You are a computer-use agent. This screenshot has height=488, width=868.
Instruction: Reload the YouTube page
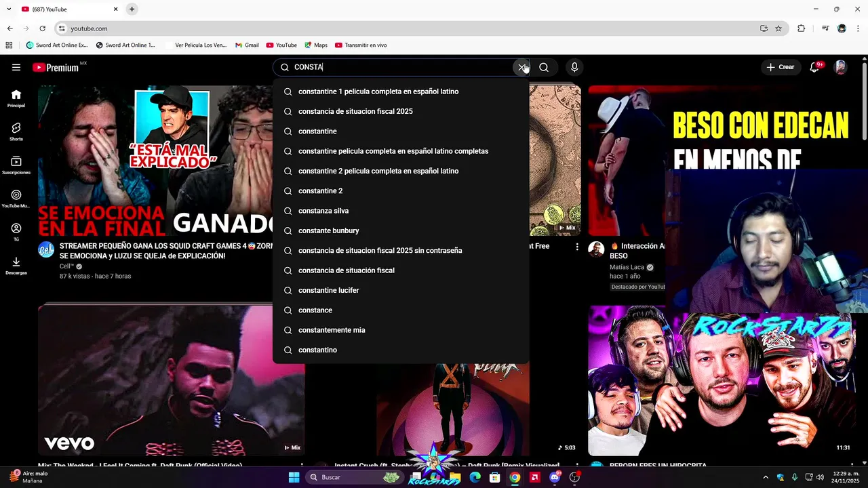pos(42,28)
